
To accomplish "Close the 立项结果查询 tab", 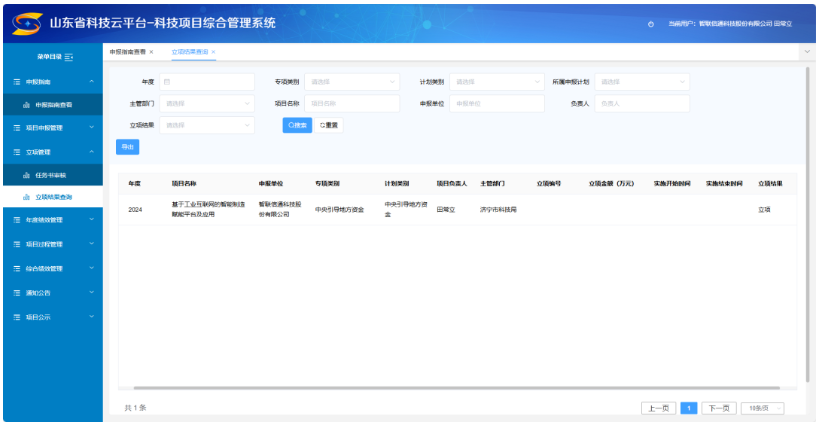I will tap(213, 52).
